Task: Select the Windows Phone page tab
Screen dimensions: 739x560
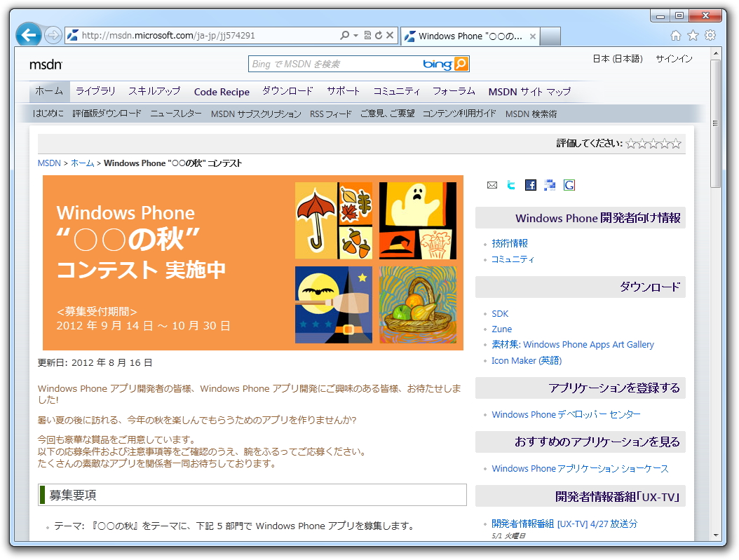Action: coord(470,36)
